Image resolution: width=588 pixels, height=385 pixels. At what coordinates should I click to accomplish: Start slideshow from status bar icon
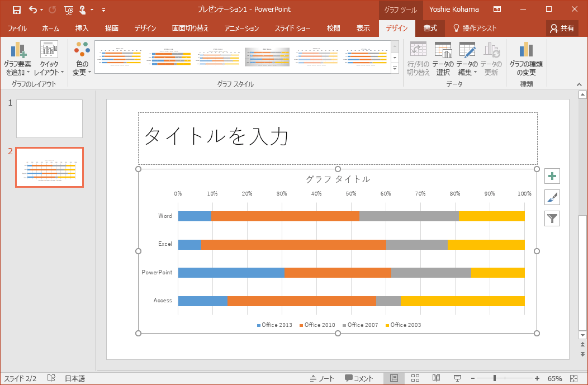tap(457, 378)
